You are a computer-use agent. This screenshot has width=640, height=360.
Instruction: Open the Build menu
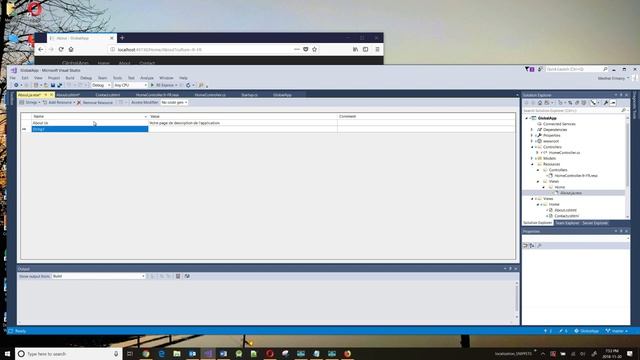point(70,78)
